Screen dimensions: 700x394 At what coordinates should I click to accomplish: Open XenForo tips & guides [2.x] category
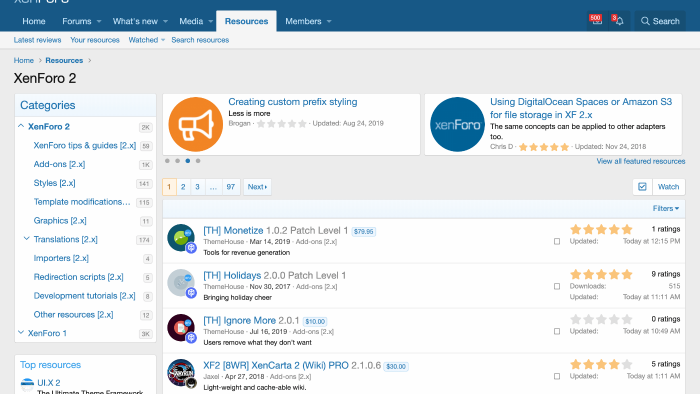(x=85, y=145)
